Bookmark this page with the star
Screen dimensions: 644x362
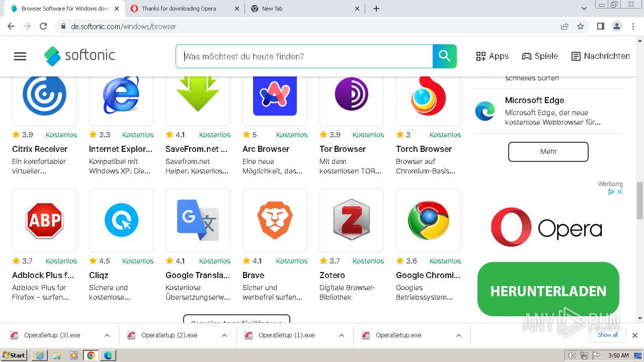pyautogui.click(x=581, y=26)
